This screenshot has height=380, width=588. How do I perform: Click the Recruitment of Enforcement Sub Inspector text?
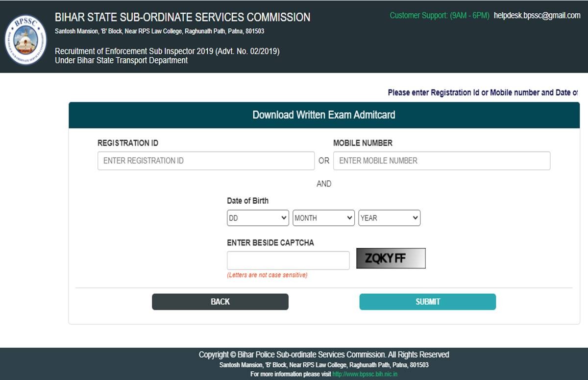pos(167,51)
